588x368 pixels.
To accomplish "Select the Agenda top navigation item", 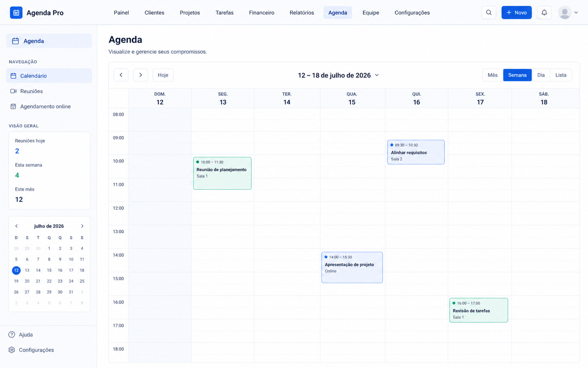I will click(x=338, y=13).
